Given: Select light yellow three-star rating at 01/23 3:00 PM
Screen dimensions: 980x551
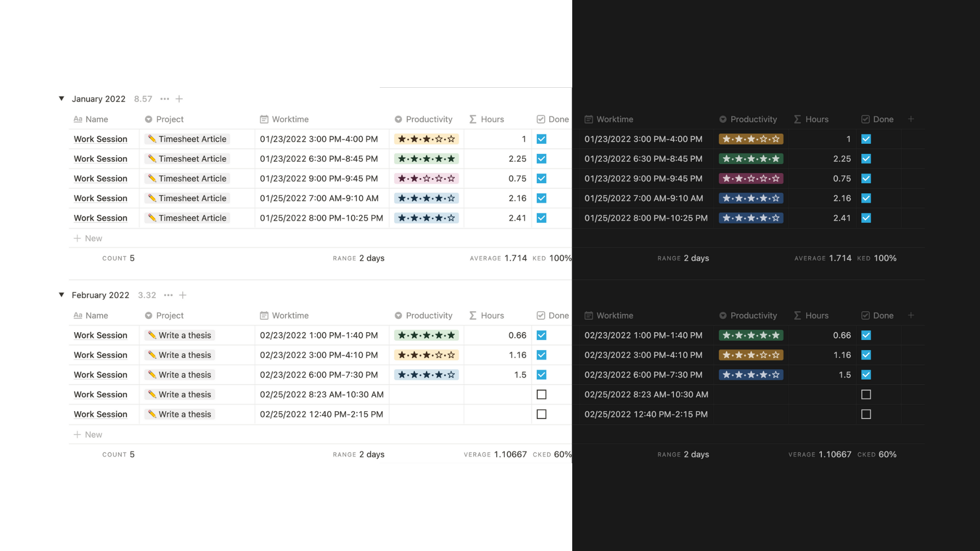Looking at the screenshot, I should pos(426,139).
